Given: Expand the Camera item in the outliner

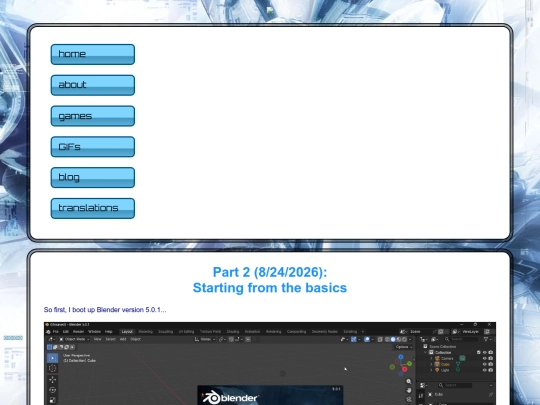Looking at the screenshot, I should (431, 359).
